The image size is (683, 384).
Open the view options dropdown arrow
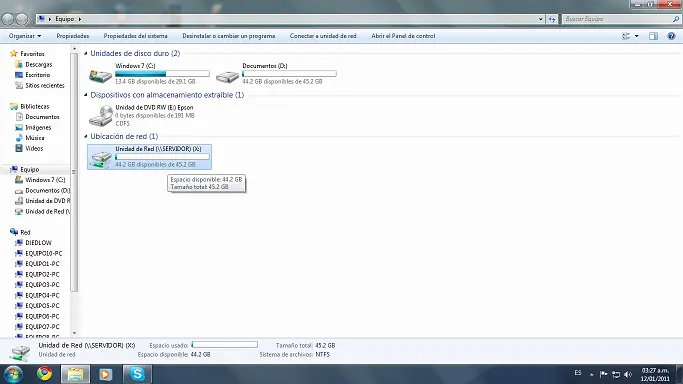[637, 36]
